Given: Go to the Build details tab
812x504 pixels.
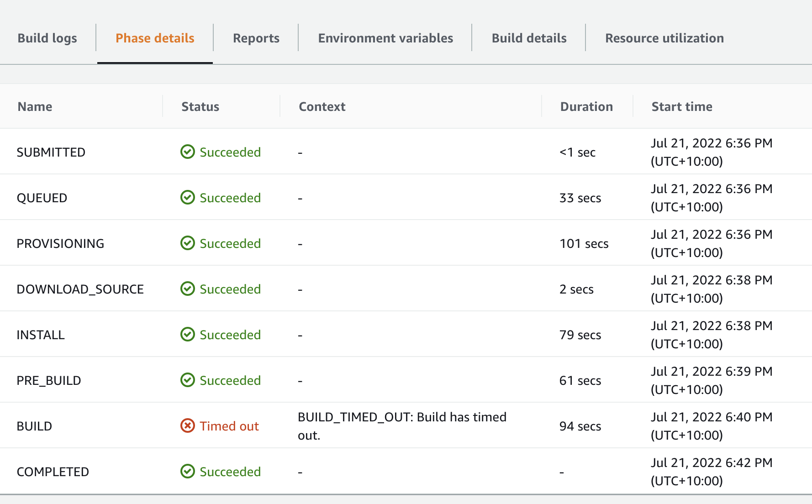Looking at the screenshot, I should [529, 38].
